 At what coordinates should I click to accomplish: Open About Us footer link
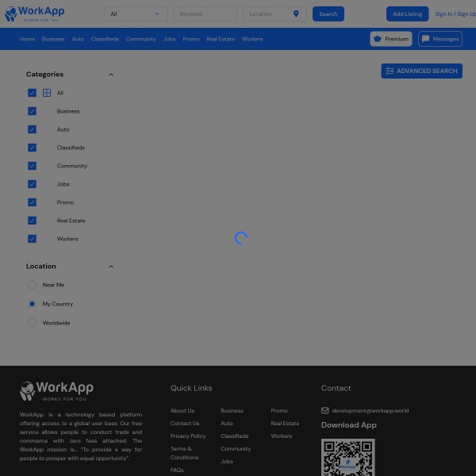[182, 410]
